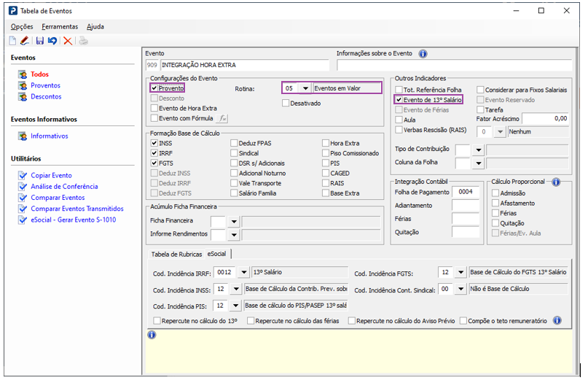Select Proventos in the Eventos list
Viewport: 588px width, 383px height.
45,85
